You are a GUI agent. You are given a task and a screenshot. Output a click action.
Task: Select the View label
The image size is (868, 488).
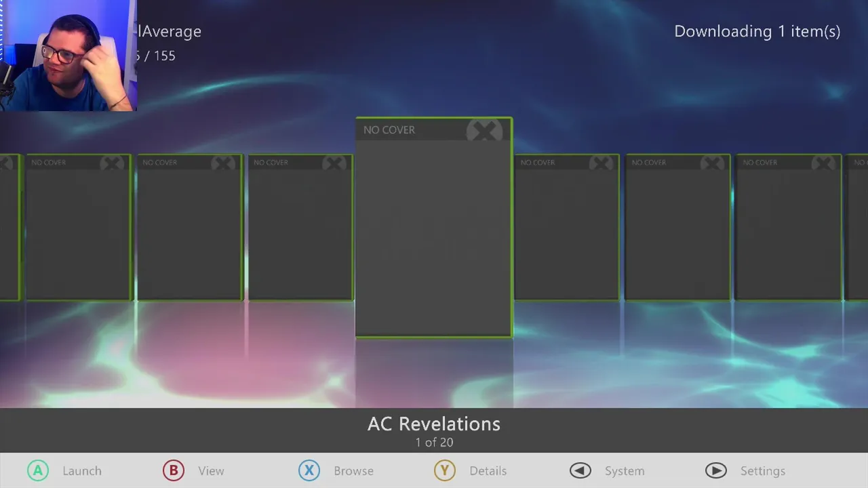click(x=211, y=471)
